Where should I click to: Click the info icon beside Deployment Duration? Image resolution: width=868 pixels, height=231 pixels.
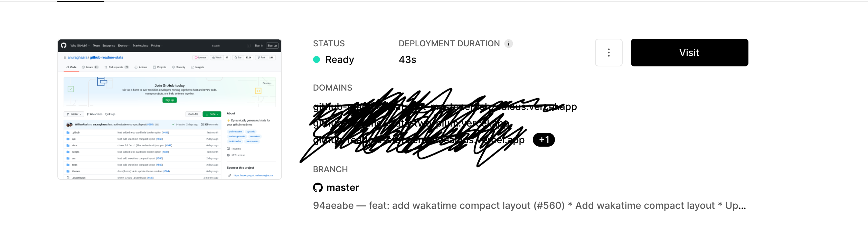508,44
